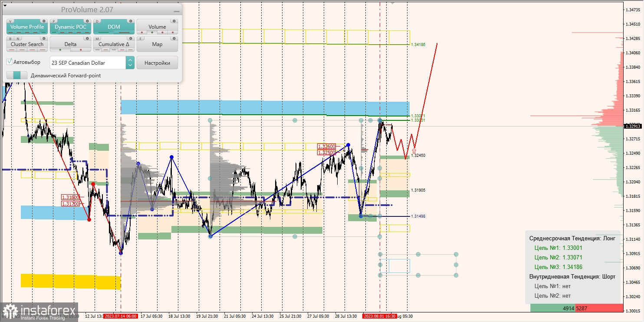Viewport: 644px width, 322px height.
Task: Click the solid yellow zone rectangle near chart bottom
Action: (70, 282)
